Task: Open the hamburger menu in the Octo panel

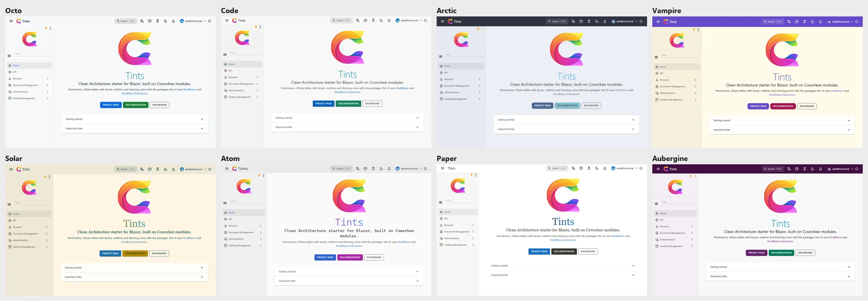Action: pos(11,21)
